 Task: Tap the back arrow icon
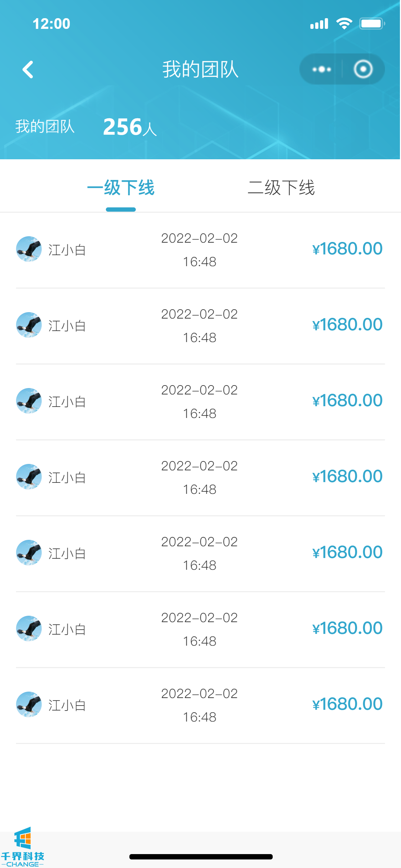click(x=28, y=69)
